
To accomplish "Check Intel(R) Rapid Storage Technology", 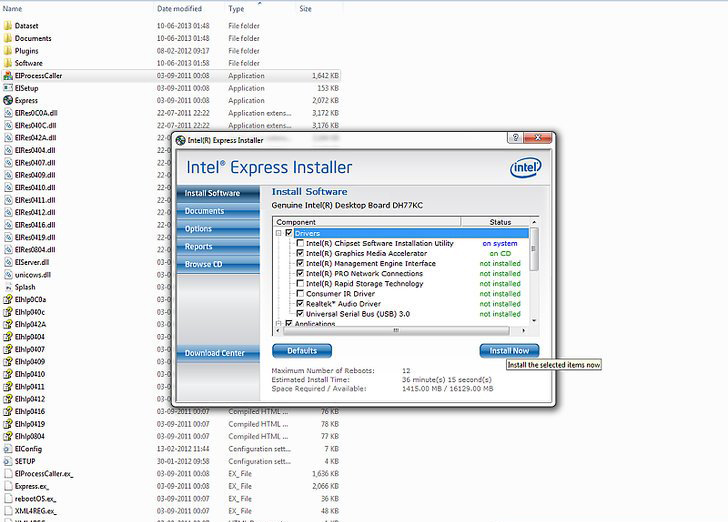I will pyautogui.click(x=300, y=283).
